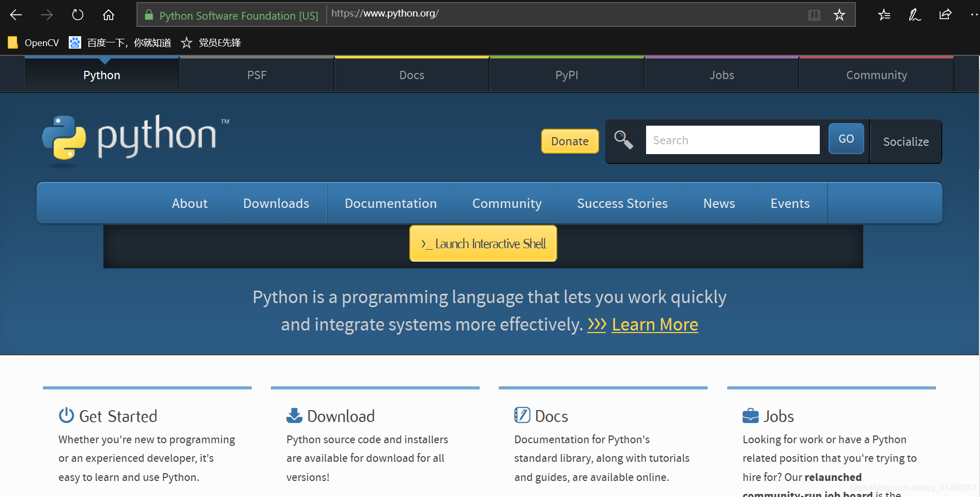Open the Downloads navigation menu
Viewport: 980px width, 497px height.
276,203
